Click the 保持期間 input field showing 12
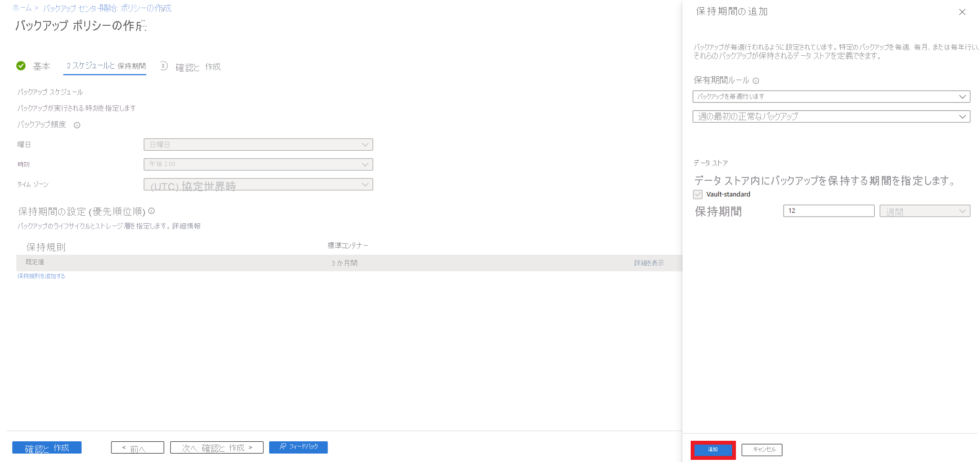 tap(828, 211)
